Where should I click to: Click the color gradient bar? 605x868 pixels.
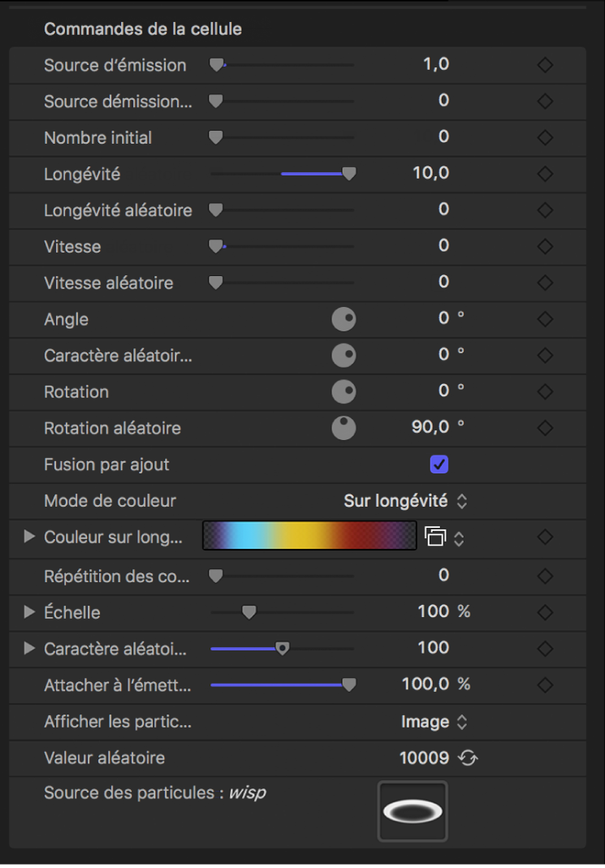pyautogui.click(x=309, y=537)
